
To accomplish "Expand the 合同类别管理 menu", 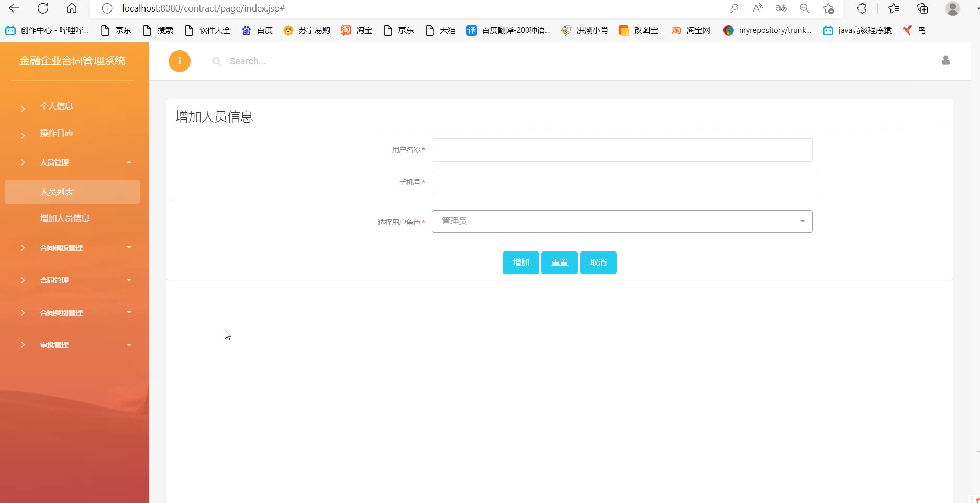I will (73, 313).
